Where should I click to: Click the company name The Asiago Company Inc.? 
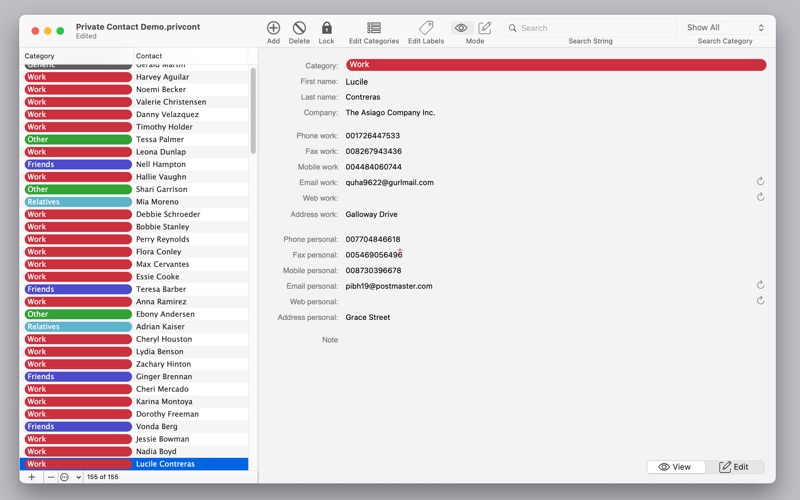pyautogui.click(x=390, y=113)
